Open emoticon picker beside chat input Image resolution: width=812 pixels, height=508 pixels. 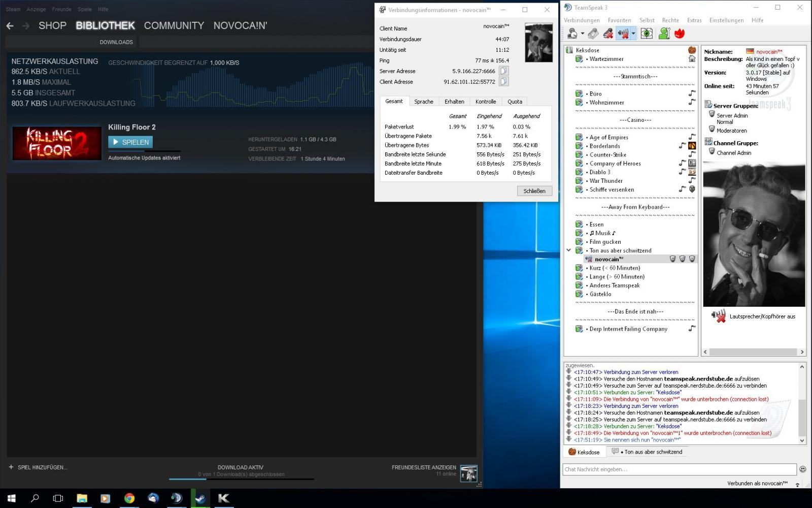(802, 469)
